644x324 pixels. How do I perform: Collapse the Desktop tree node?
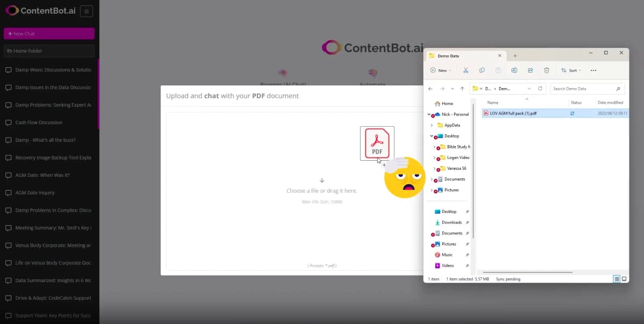click(x=431, y=136)
